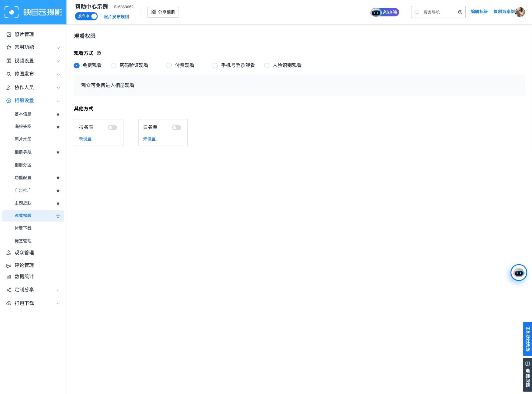
Task: Click the 数据统计 chart icon
Action: coord(9,277)
